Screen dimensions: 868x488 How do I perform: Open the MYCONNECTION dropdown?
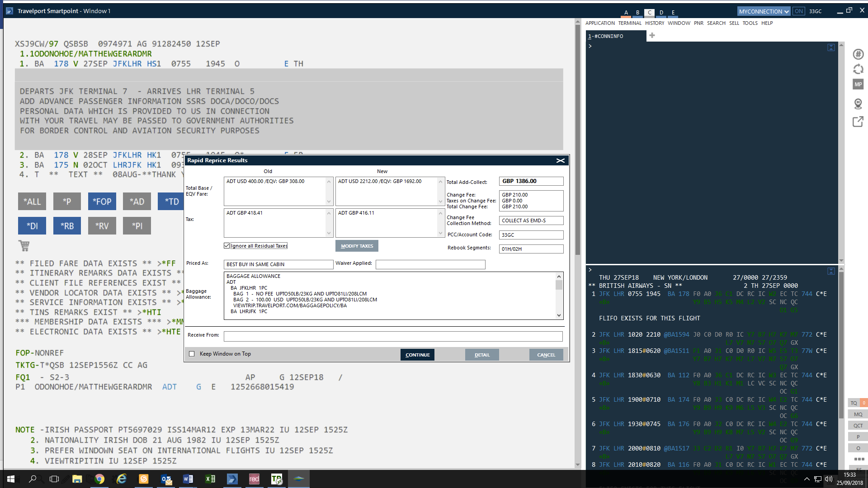(x=764, y=11)
